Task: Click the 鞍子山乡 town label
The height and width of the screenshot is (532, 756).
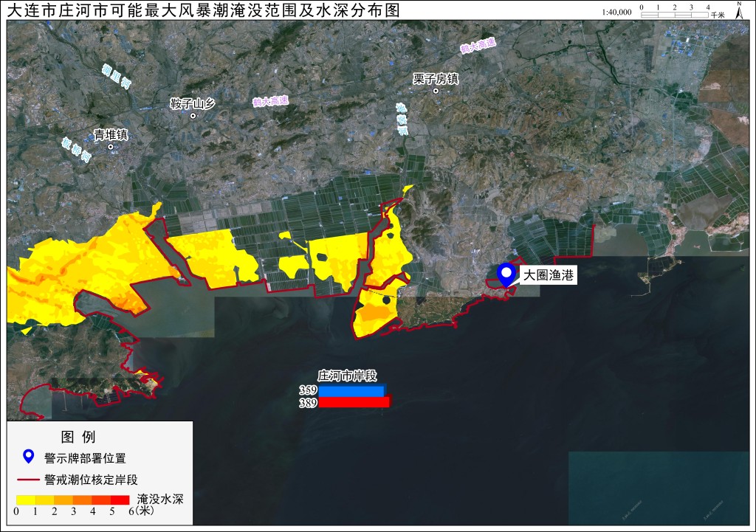Action: tap(193, 103)
